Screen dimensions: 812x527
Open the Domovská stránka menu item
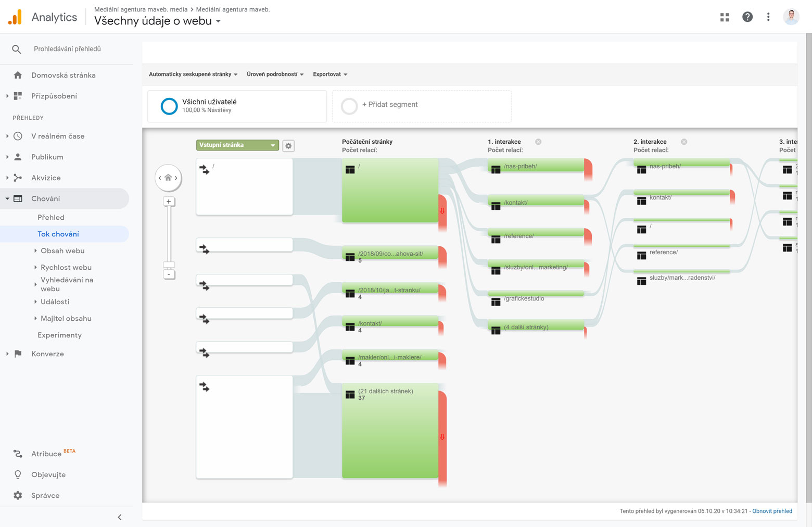coord(63,75)
